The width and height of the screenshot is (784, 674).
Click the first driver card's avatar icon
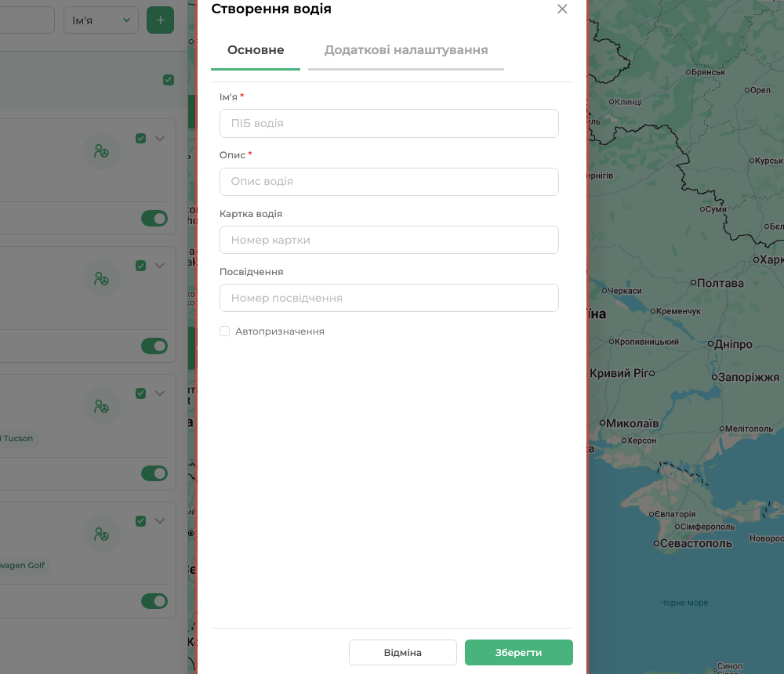click(101, 151)
